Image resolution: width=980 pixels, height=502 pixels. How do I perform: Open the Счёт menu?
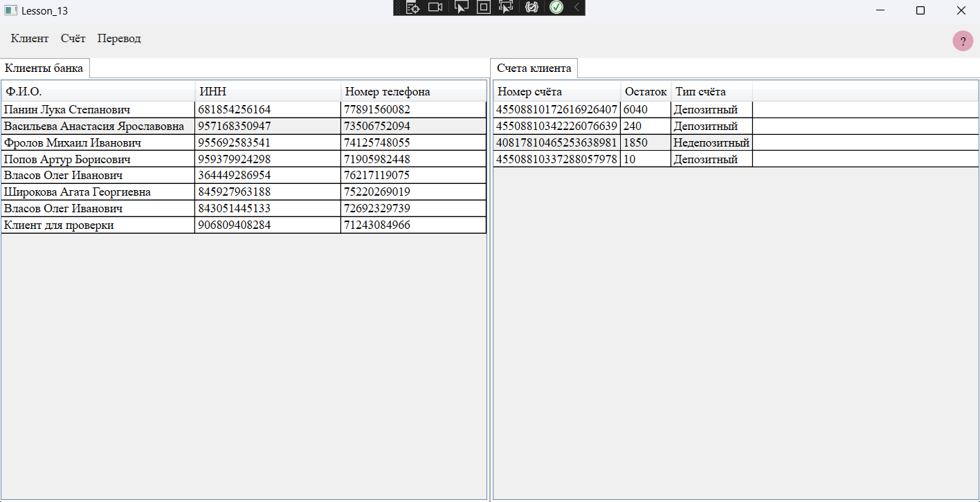pos(73,39)
